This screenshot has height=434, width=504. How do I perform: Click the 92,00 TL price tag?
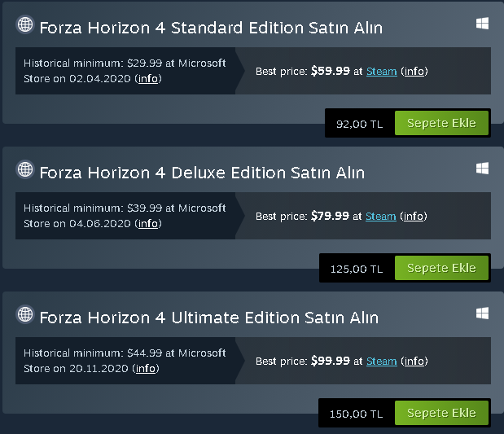coord(359,124)
